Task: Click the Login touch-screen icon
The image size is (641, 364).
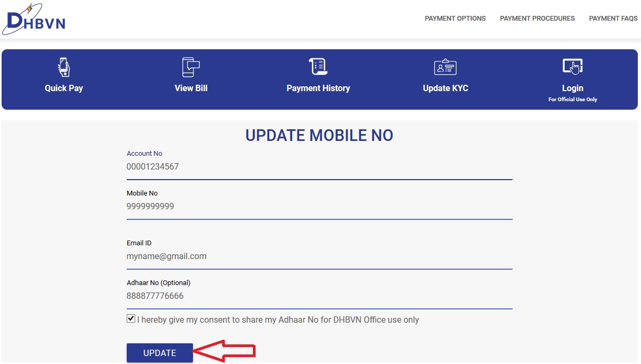Action: pos(573,67)
